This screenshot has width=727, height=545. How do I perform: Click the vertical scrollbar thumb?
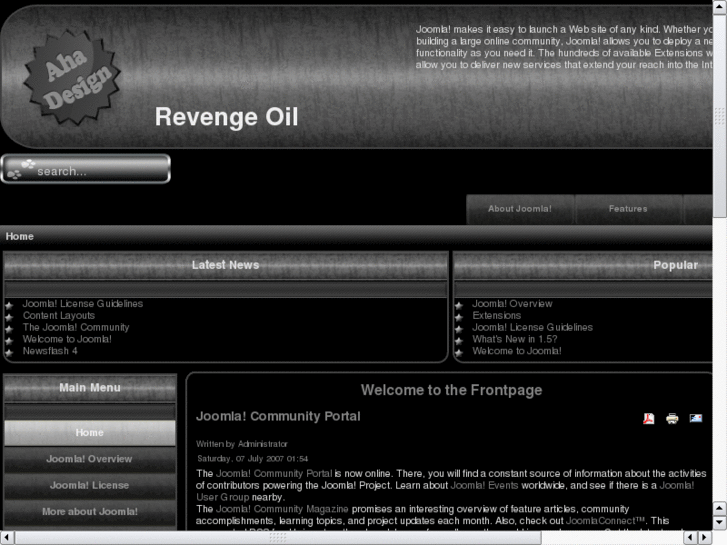720,115
